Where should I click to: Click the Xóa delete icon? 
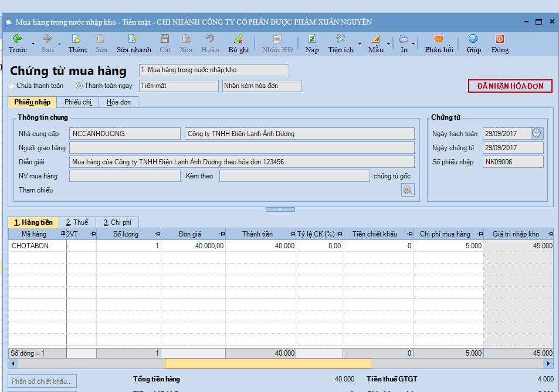click(x=186, y=39)
